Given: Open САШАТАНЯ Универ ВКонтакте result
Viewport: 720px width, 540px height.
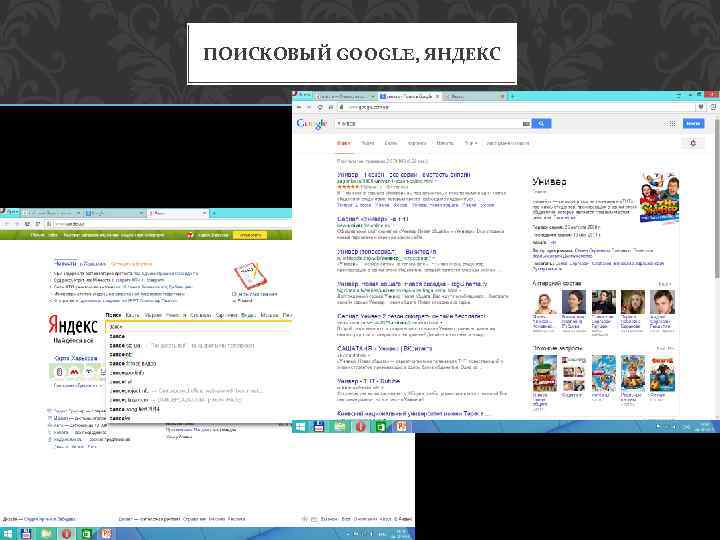Looking at the screenshot, I should (384, 349).
